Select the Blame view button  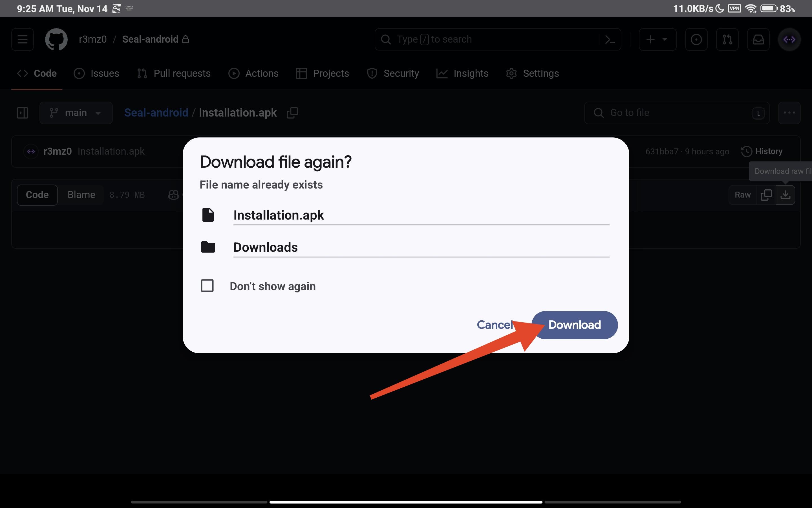[81, 195]
